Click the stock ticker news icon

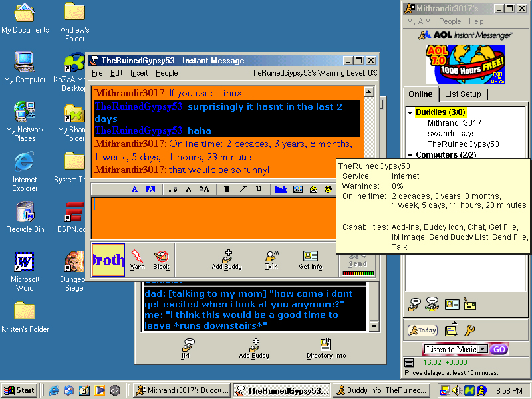pos(409,362)
